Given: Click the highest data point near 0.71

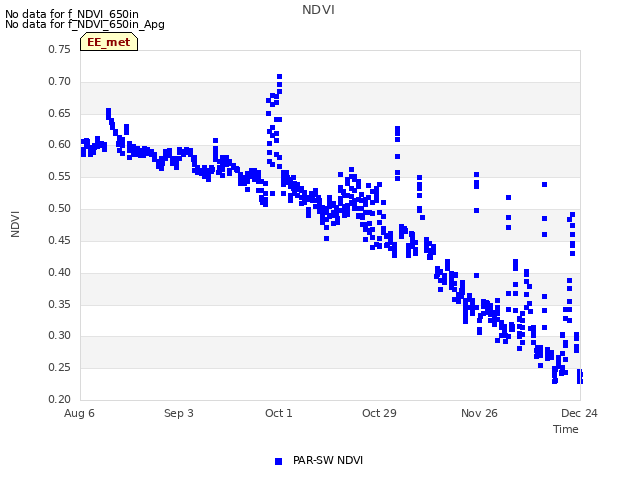Looking at the screenshot, I should 280,77.
